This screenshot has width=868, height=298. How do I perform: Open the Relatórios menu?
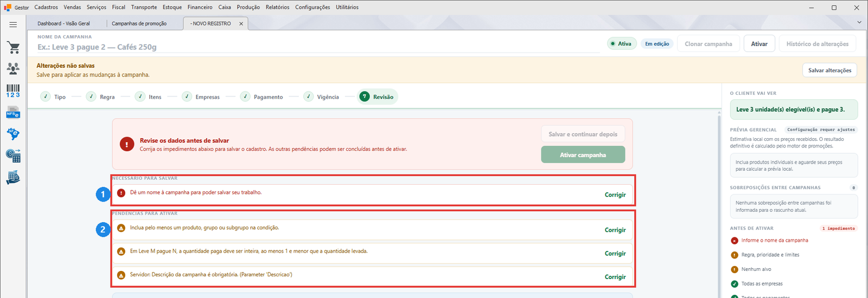[x=278, y=8]
